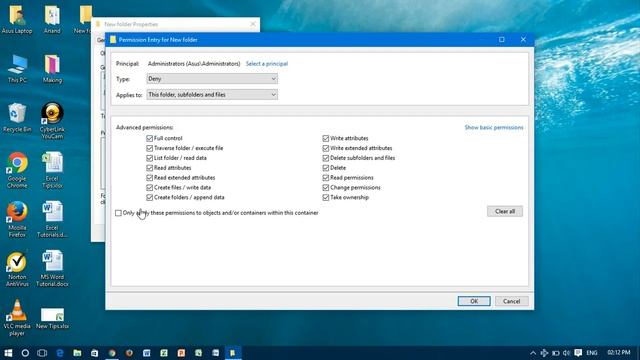
Task: Open the Type dropdown showing Deny
Action: [x=212, y=79]
